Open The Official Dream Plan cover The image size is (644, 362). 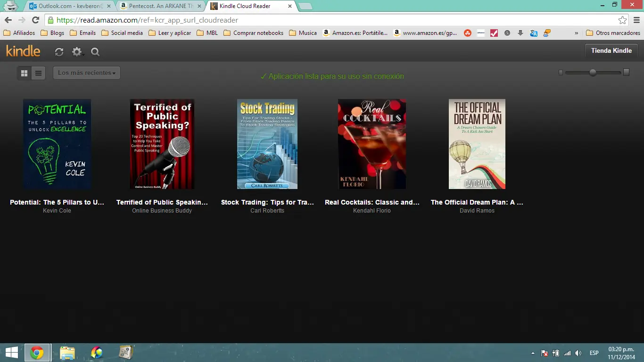point(477,144)
